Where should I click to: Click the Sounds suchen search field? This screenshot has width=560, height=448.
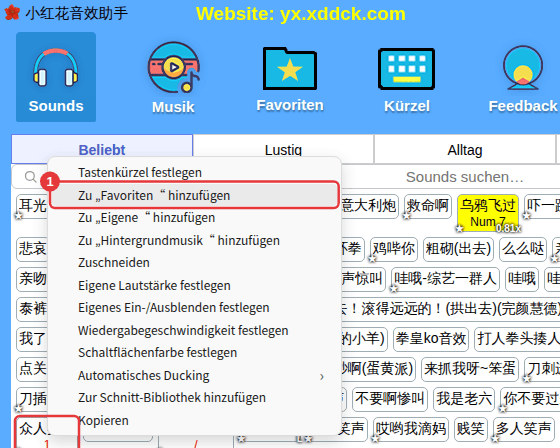464,177
